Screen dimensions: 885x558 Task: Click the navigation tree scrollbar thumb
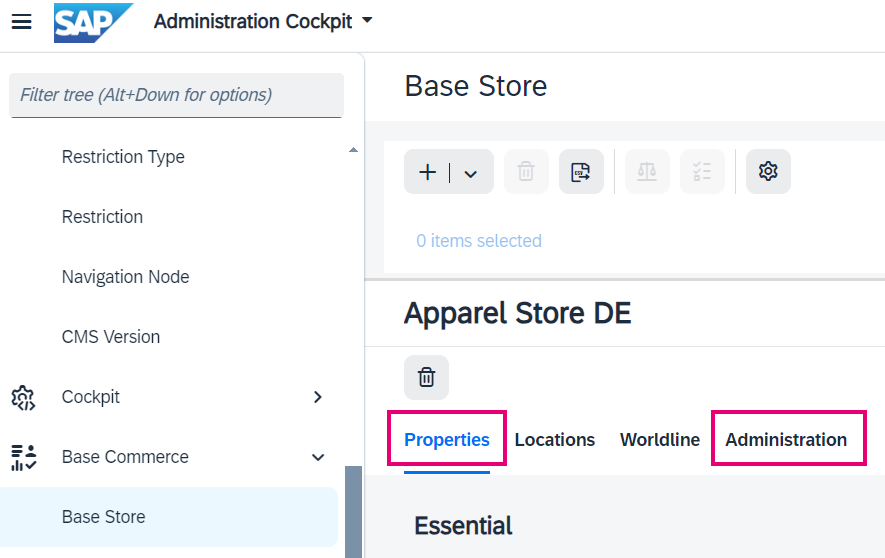[353, 512]
